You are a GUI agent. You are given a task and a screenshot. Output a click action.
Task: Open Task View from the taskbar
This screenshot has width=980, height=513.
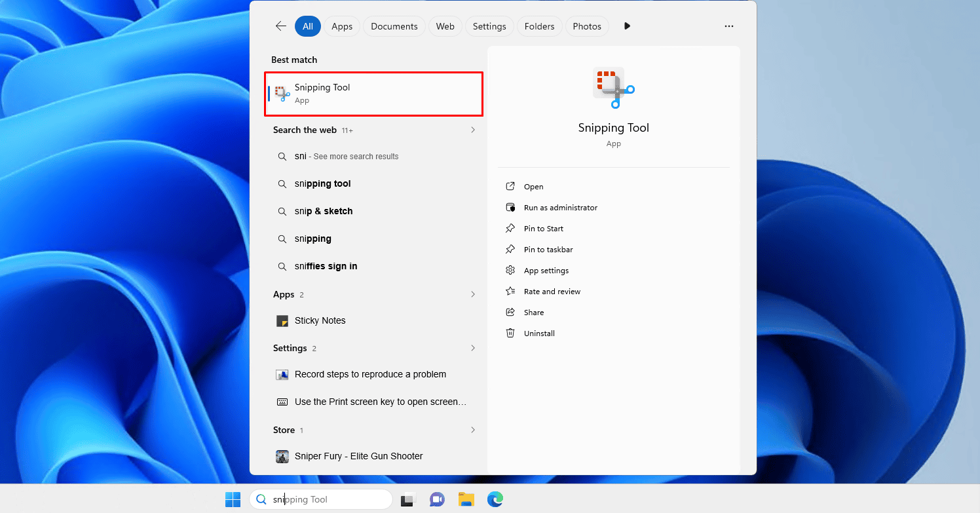pyautogui.click(x=409, y=499)
